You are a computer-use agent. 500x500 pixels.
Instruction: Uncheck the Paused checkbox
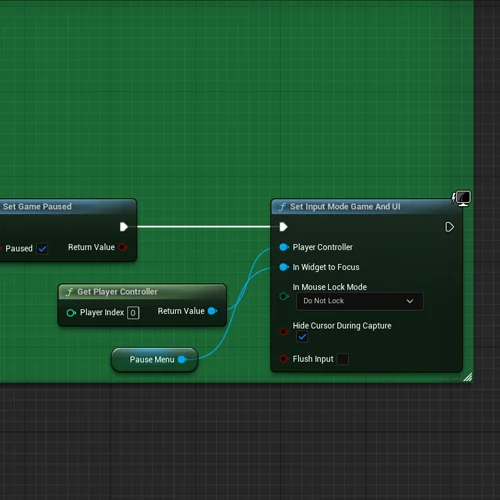(42, 249)
